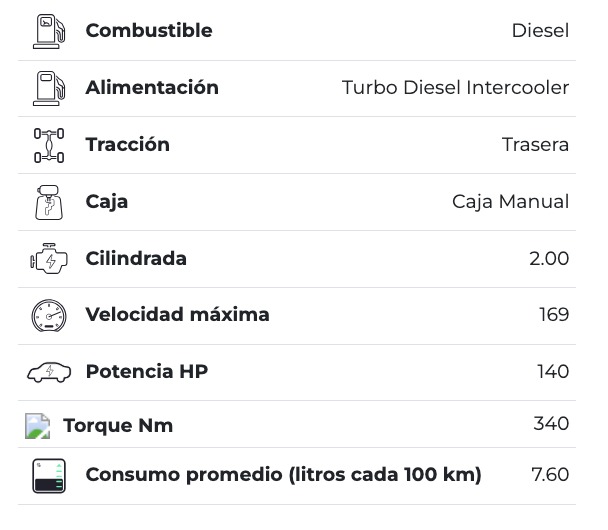Viewport: 608px width, 530px height.
Task: Click the 7.60 consumption value
Action: tap(549, 475)
